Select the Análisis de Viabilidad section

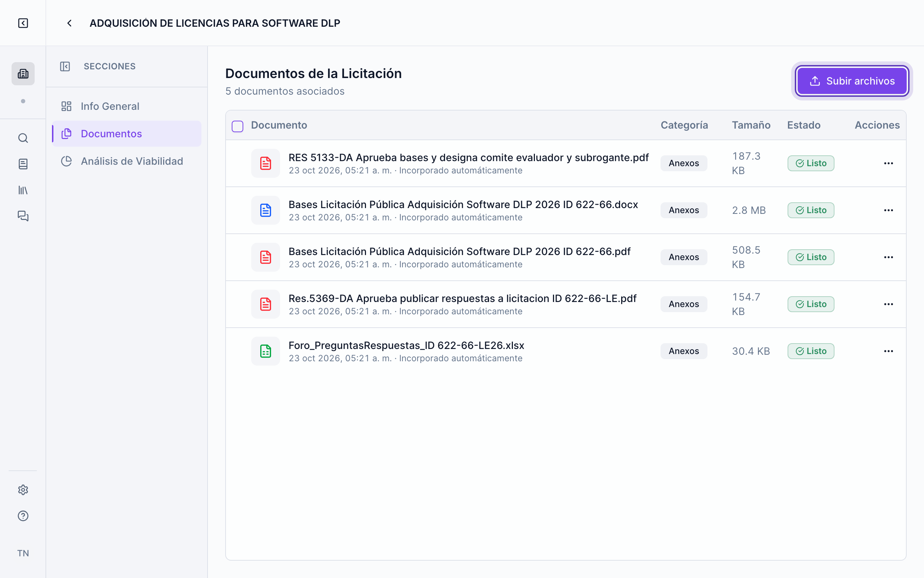(127, 161)
